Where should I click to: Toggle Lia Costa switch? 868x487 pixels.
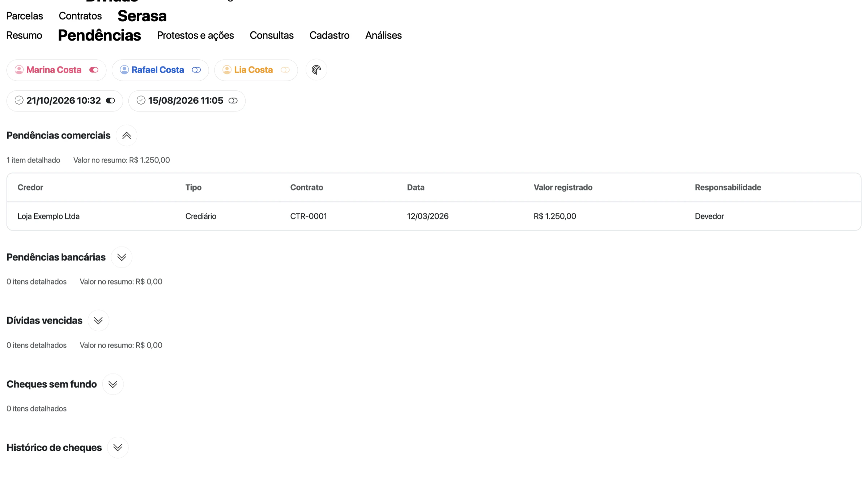[x=285, y=70]
